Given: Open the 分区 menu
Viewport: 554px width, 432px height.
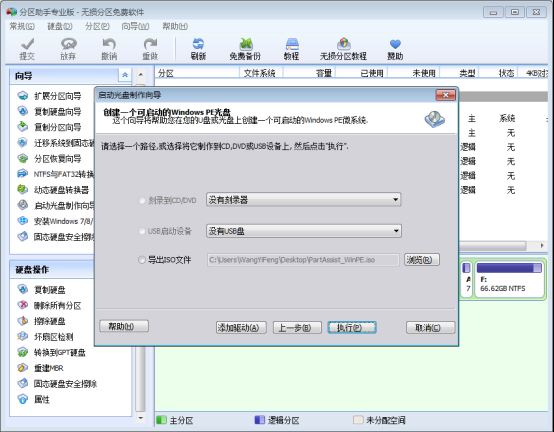Looking at the screenshot, I should click(97, 26).
